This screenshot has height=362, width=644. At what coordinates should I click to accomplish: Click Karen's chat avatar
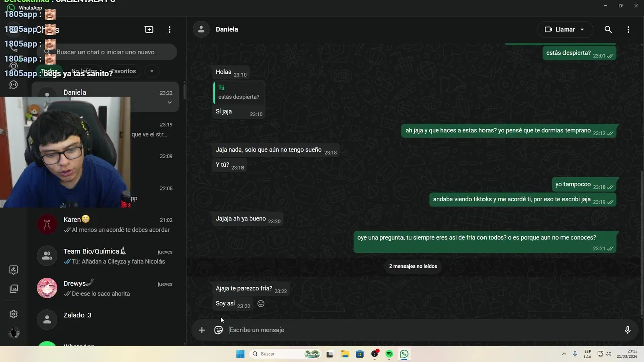47,224
